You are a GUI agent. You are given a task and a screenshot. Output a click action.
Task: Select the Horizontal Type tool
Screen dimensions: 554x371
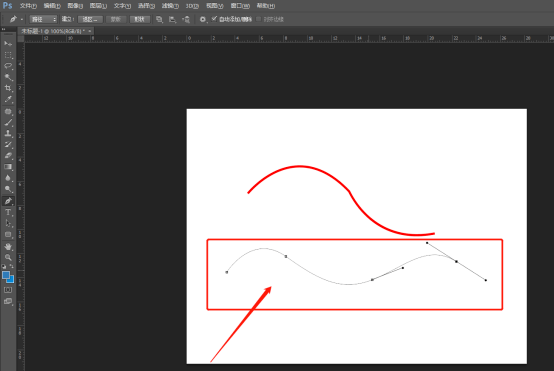tap(8, 212)
